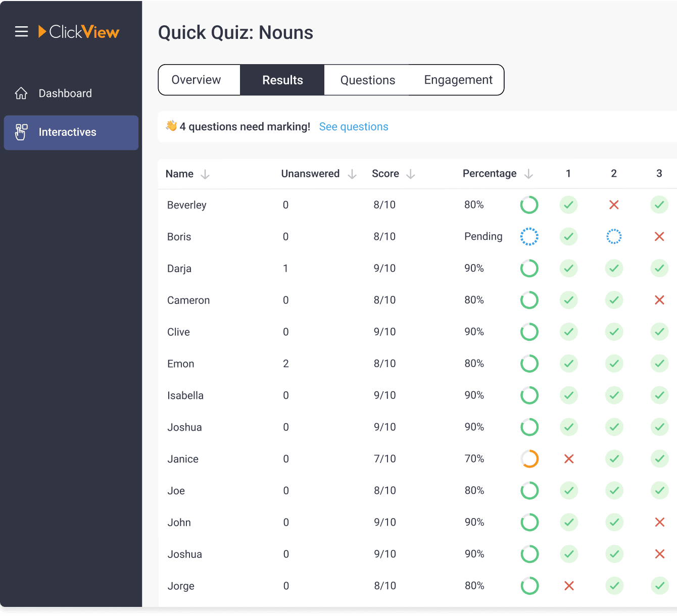Click Beverley's question 1 checkmark
Screen dimensions: 677x616
point(568,205)
